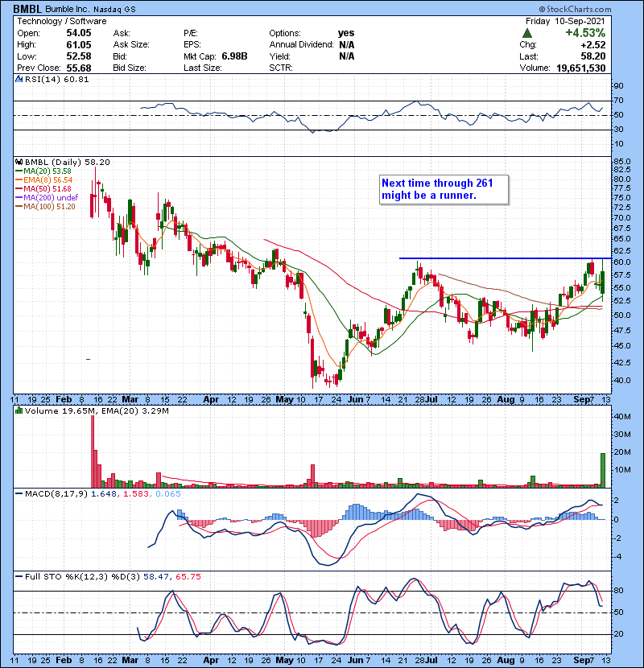
Task: Click the stochastic %D value 65.75
Action: [x=188, y=576]
